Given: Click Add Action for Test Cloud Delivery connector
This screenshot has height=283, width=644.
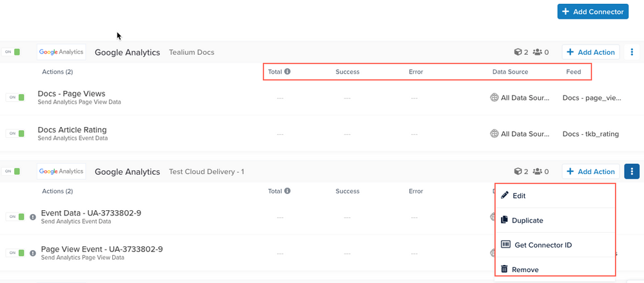Looking at the screenshot, I should coord(590,171).
